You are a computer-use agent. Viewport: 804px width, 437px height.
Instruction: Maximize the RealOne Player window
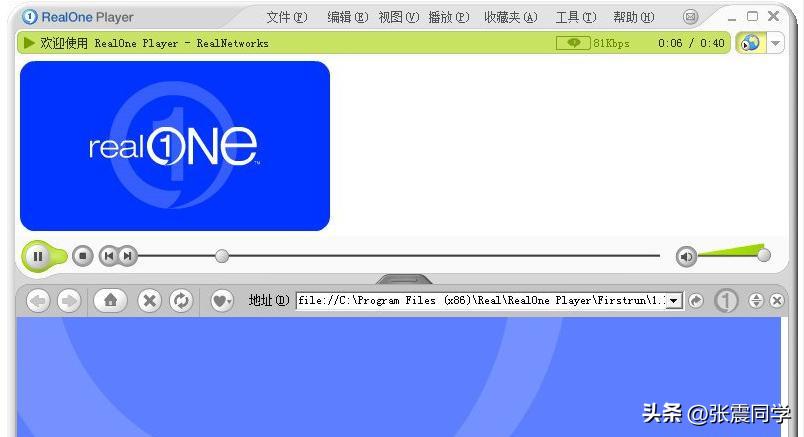tap(752, 16)
